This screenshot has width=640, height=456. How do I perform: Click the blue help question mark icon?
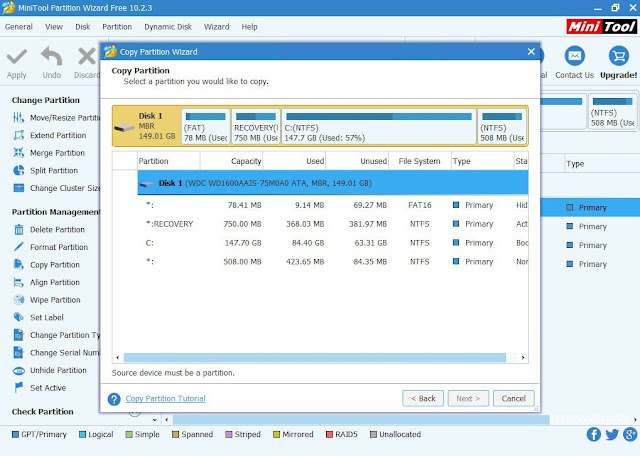[114, 399]
